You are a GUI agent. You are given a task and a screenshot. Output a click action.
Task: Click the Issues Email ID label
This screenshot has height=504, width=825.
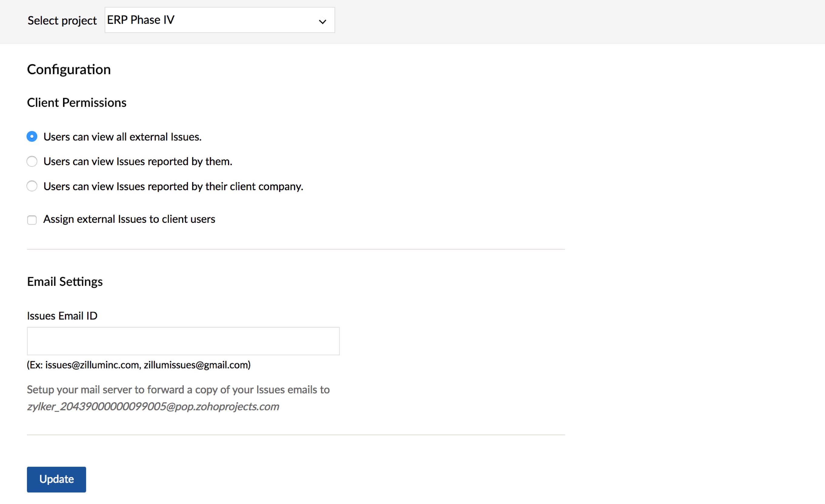[62, 316]
